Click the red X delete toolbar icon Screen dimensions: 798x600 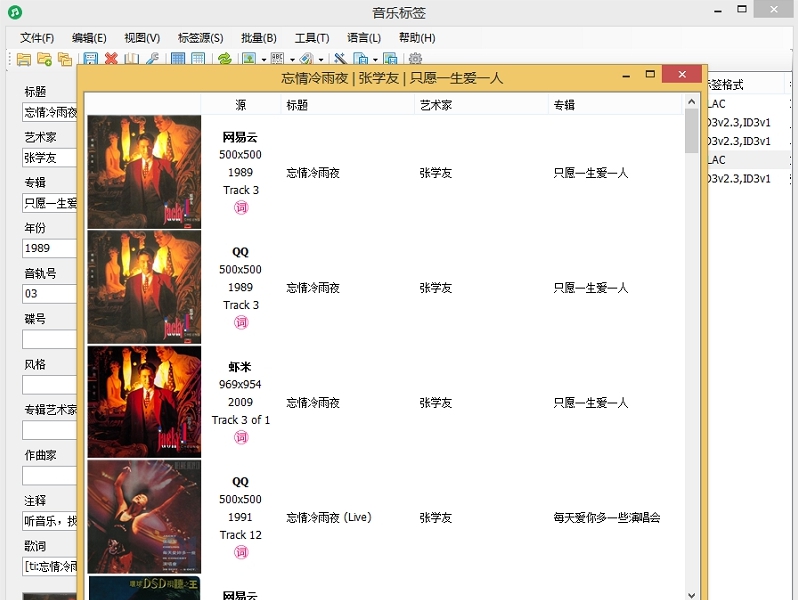tap(111, 59)
